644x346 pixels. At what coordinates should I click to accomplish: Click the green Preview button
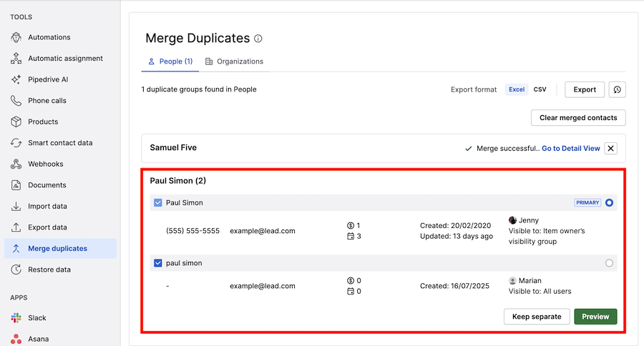(595, 317)
